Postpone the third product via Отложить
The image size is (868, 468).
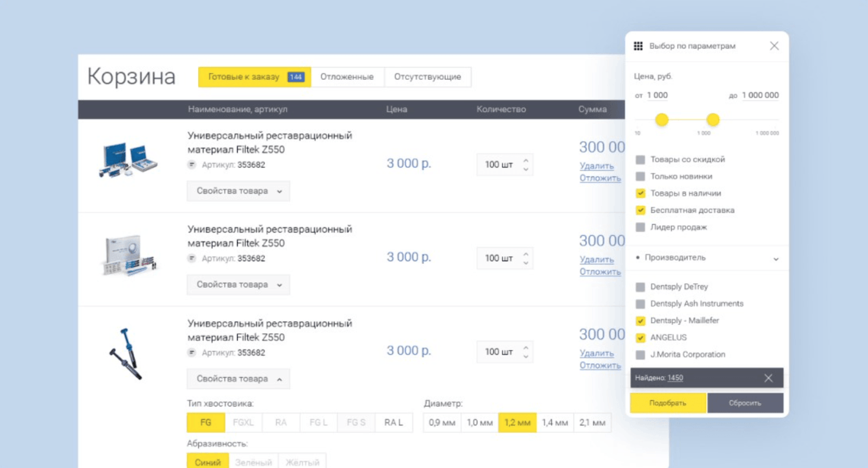600,366
